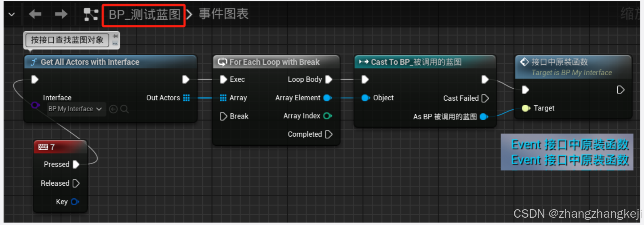Viewport: 644px width, 225px height.
Task: Click the Array Element output pin
Action: click(x=328, y=98)
